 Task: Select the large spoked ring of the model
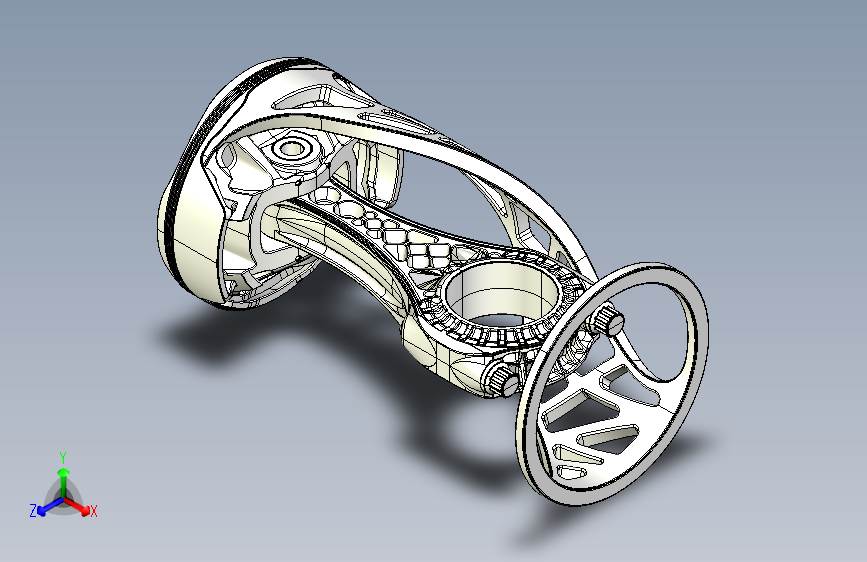pos(612,383)
